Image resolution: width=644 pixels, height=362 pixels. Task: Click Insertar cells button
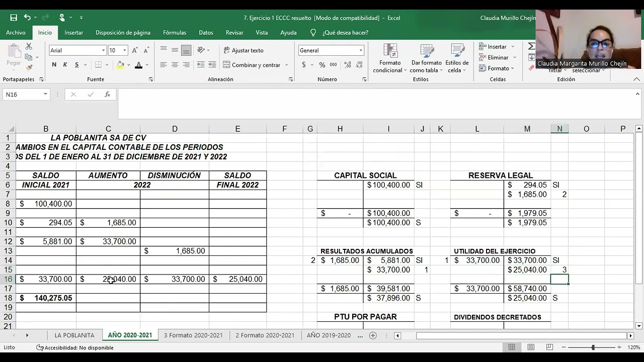(x=493, y=46)
